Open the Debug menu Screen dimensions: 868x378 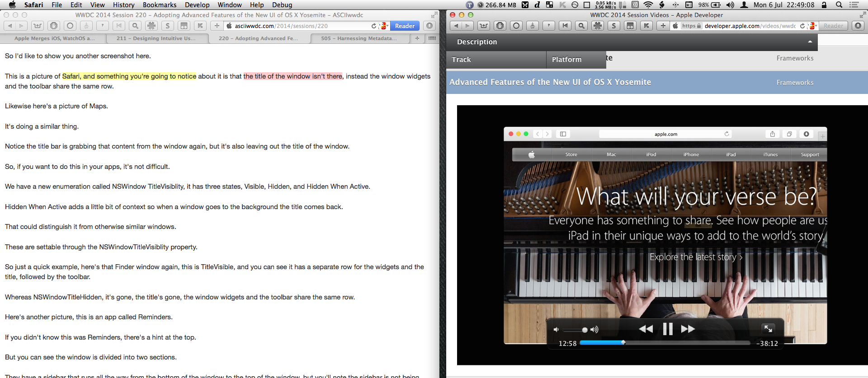click(282, 5)
